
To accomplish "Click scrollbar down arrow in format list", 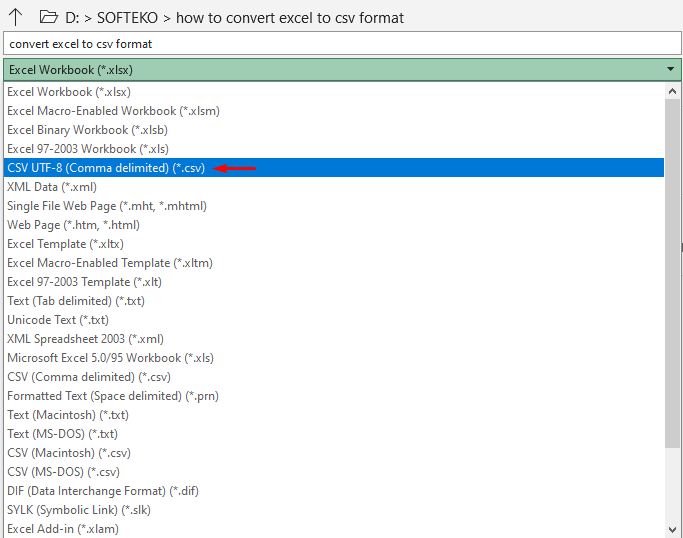I will [673, 529].
